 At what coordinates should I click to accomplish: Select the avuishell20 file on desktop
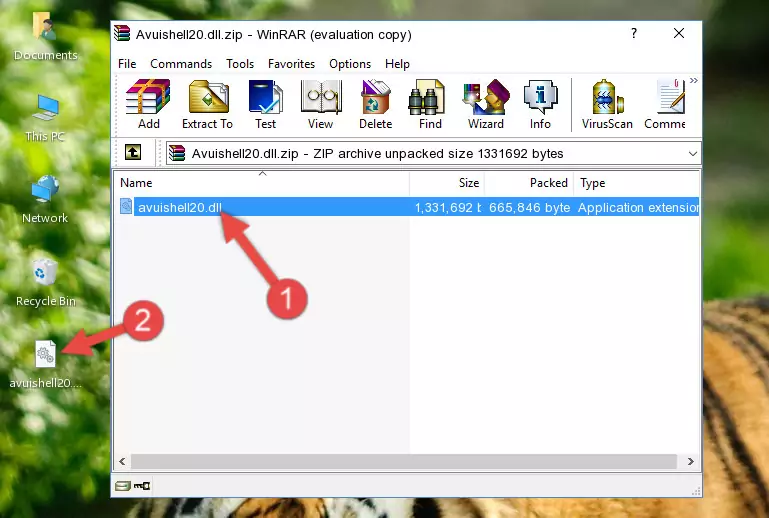click(x=46, y=364)
